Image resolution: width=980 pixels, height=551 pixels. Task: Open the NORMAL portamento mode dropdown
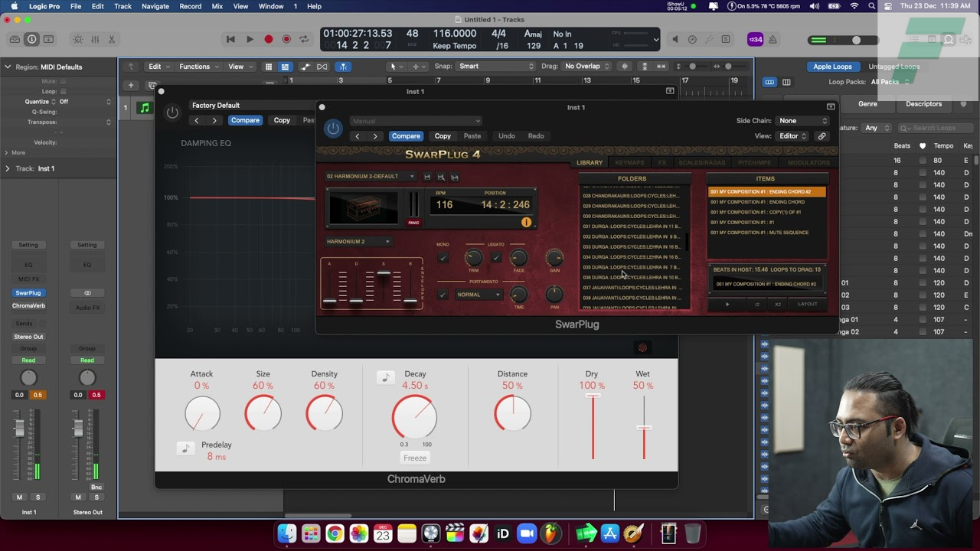[479, 295]
